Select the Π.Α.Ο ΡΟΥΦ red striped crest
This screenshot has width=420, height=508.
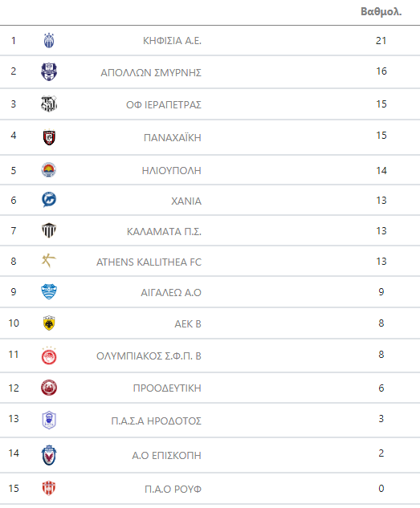pyautogui.click(x=49, y=488)
